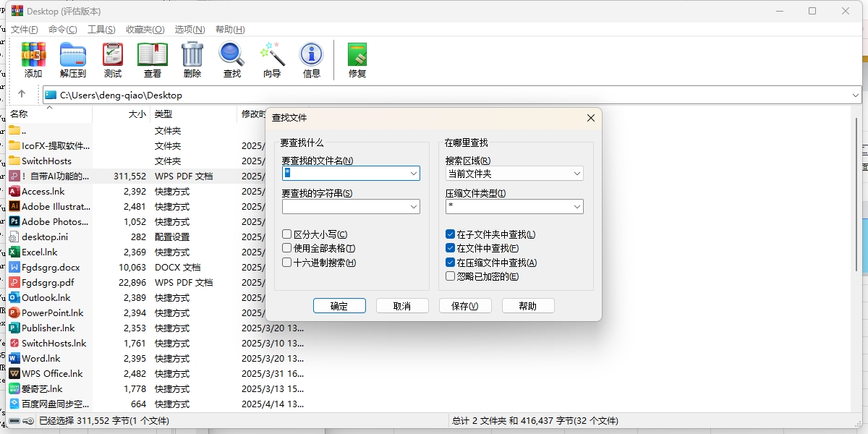Select the Fgdsgrg.docx file in the list
This screenshot has width=868, height=434.
49,267
